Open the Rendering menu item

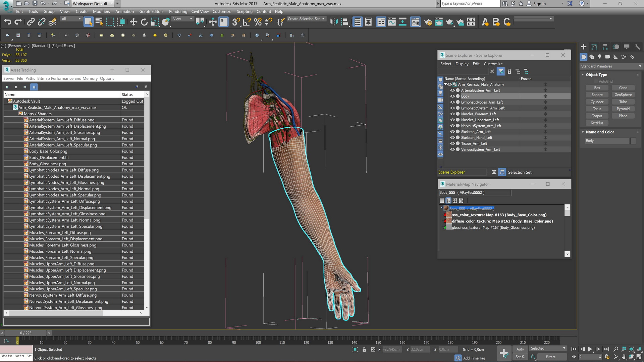click(176, 11)
